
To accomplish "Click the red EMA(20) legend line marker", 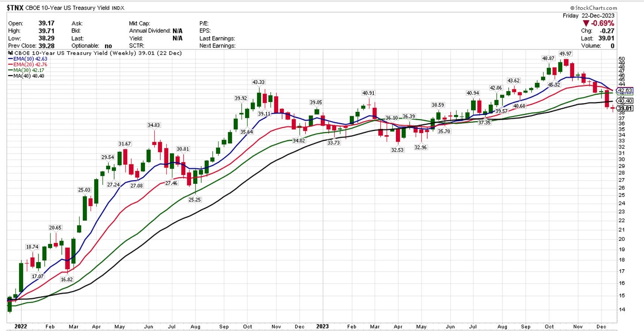I will (11, 65).
